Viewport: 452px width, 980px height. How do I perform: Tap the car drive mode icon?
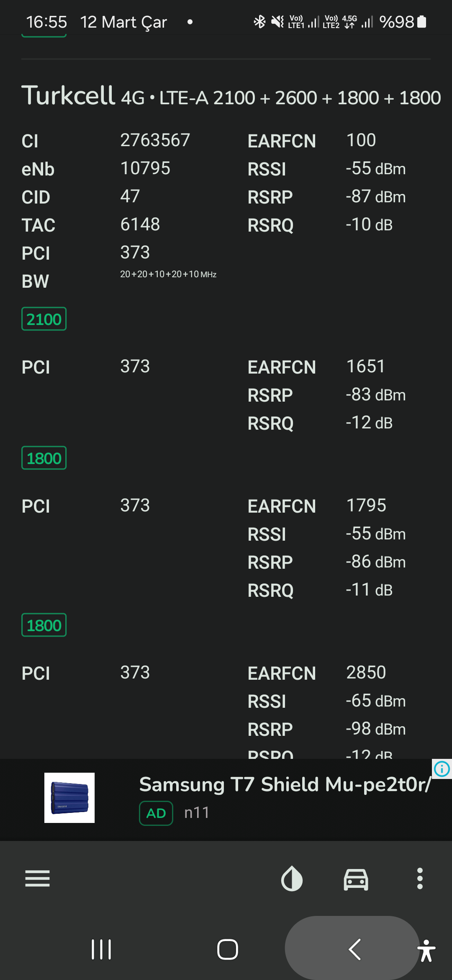point(356,879)
